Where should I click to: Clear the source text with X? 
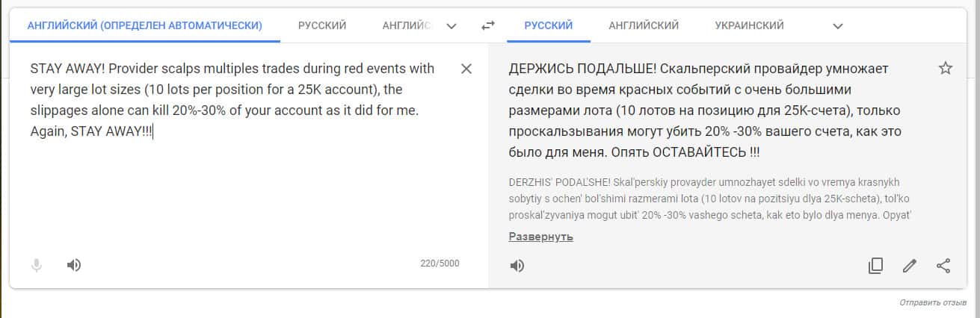pyautogui.click(x=466, y=69)
